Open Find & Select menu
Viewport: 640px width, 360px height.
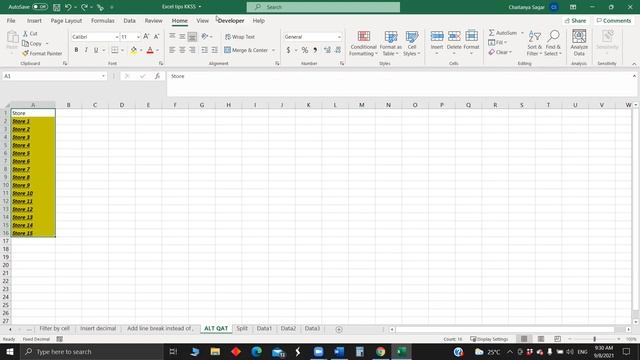[553, 43]
